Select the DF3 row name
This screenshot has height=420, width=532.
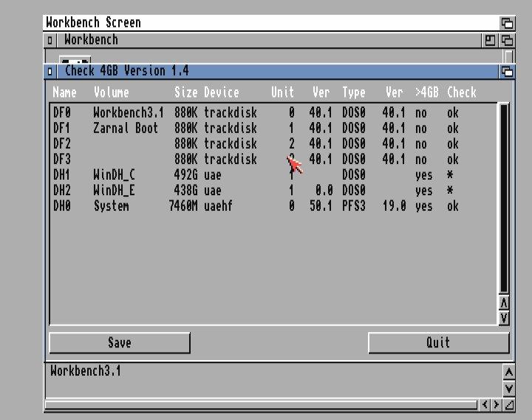tap(62, 159)
